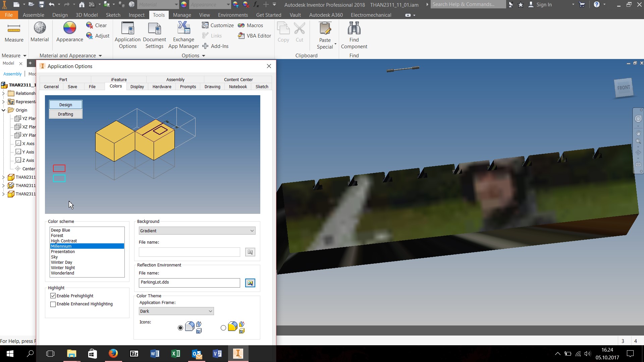Switch to the Display tab
This screenshot has height=362, width=644.
pyautogui.click(x=137, y=86)
